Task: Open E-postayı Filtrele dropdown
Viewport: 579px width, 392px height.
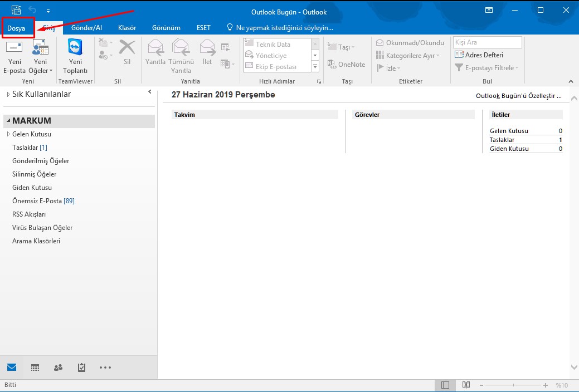Action: (x=486, y=67)
